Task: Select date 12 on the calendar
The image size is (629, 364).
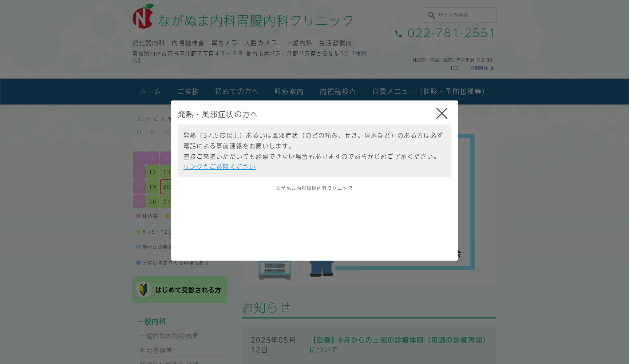Action: (153, 172)
